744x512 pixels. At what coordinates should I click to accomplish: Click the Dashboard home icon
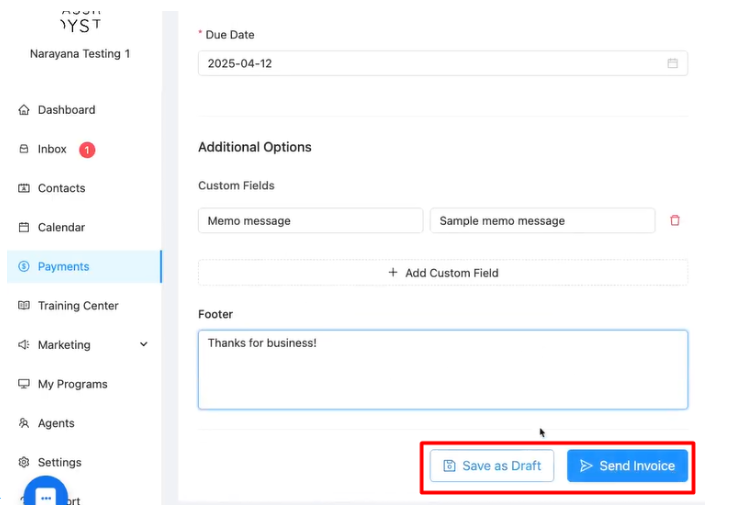coord(24,110)
